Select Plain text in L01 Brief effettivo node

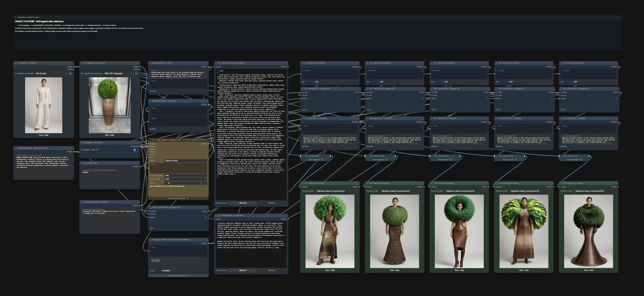tap(243, 270)
